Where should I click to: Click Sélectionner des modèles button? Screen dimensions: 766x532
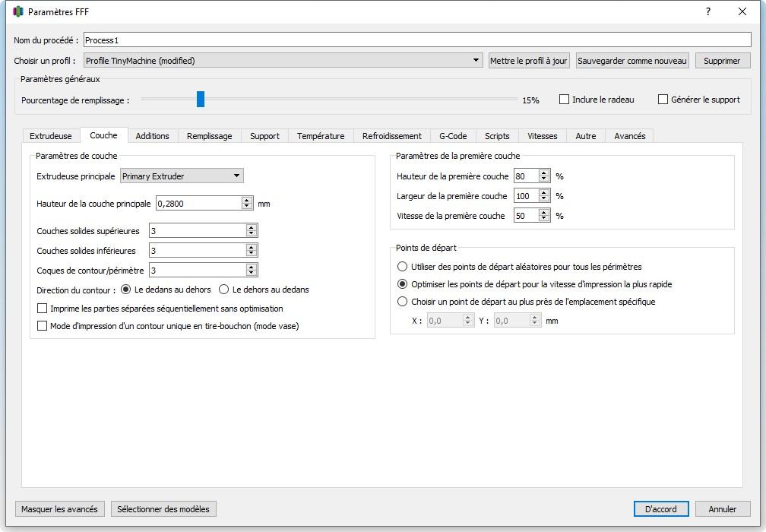point(163,509)
